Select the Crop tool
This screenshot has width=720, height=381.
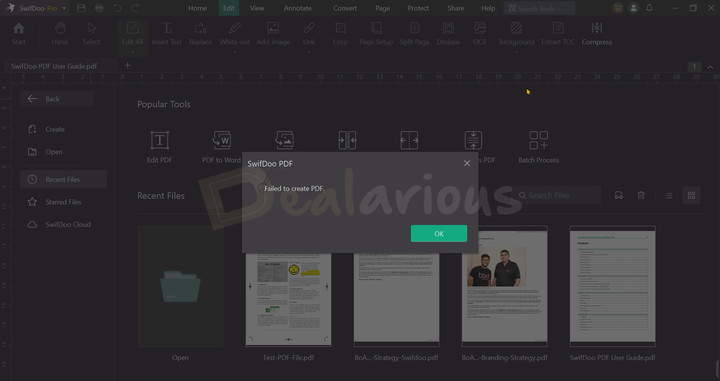(340, 34)
